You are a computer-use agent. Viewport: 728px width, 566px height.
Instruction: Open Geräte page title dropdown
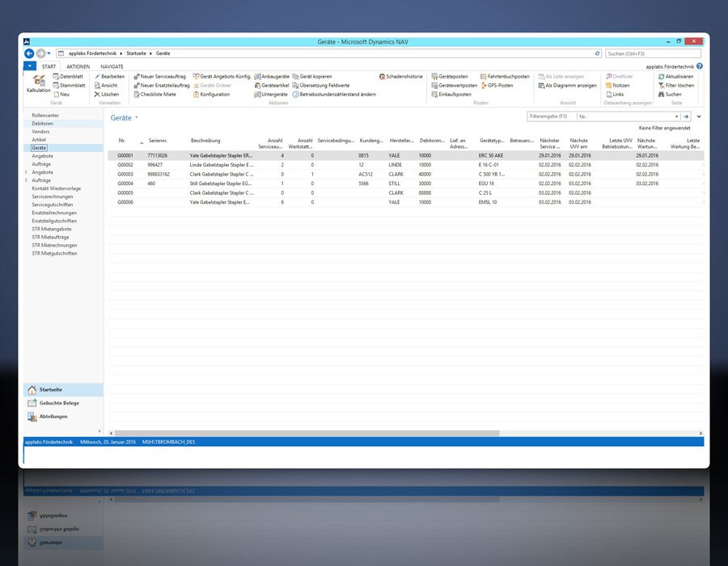tap(137, 118)
